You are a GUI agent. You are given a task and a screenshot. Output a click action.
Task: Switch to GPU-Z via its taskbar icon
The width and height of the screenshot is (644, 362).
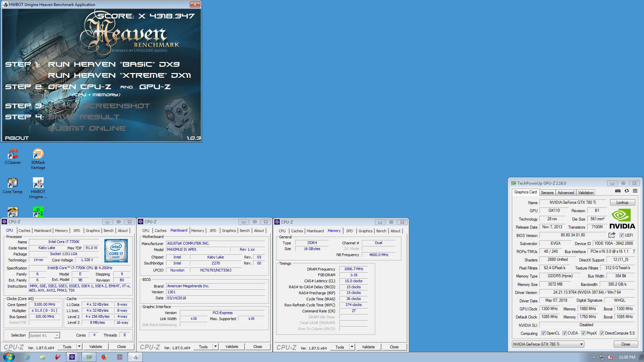click(89, 357)
